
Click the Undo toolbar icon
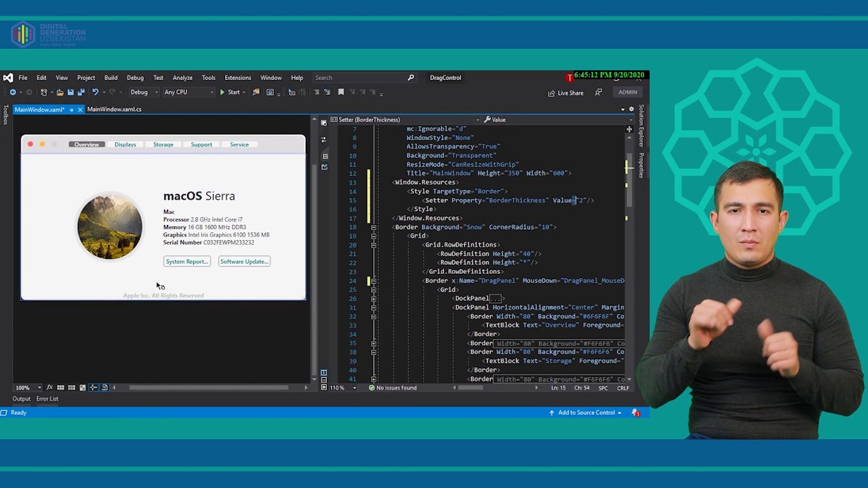coord(95,92)
